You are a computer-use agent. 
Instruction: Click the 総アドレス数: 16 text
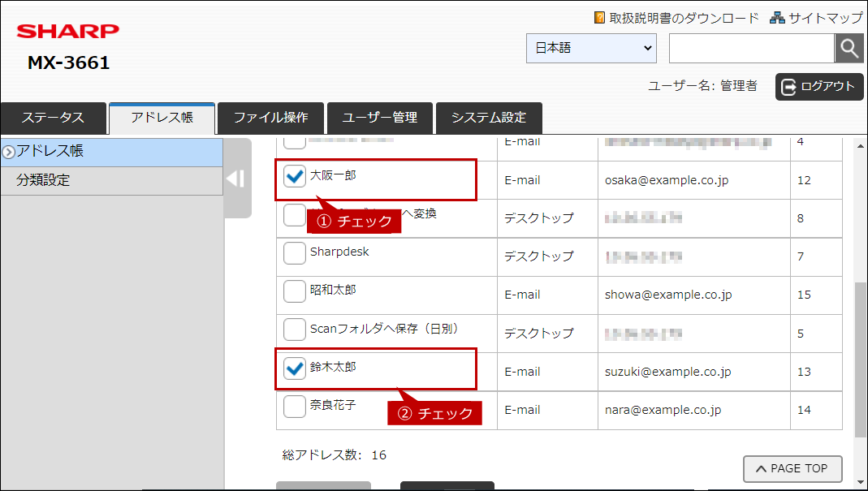pyautogui.click(x=335, y=455)
